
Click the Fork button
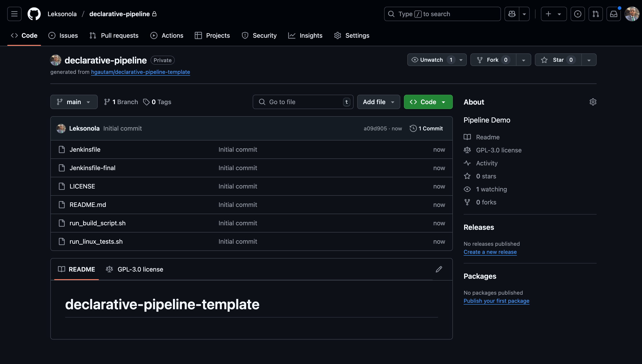pyautogui.click(x=493, y=60)
